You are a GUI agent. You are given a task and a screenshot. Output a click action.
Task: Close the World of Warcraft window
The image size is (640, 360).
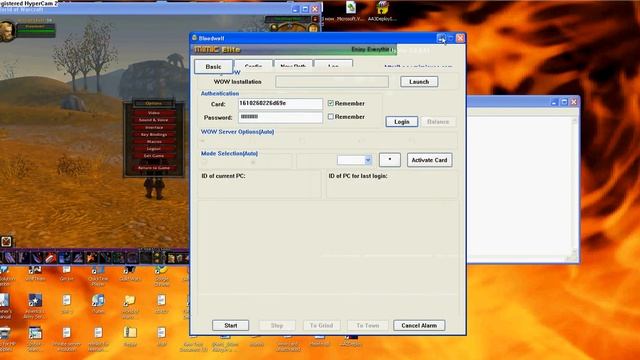pyautogui.click(x=315, y=9)
